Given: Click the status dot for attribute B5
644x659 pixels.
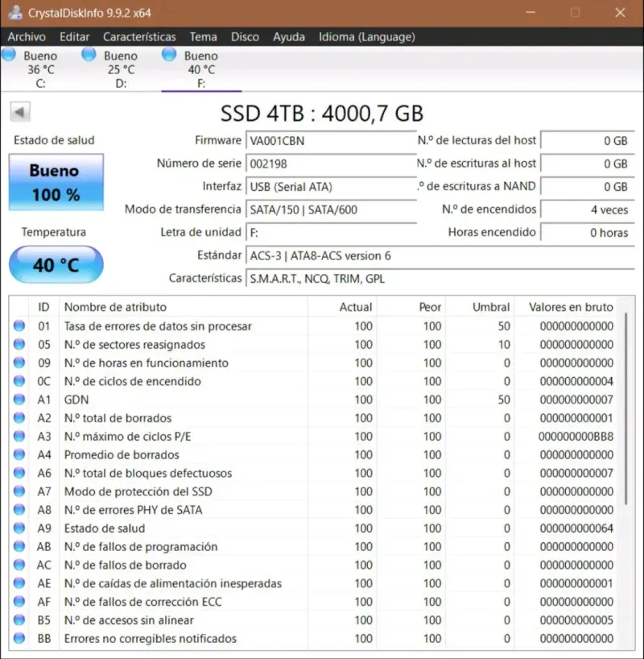Looking at the screenshot, I should tap(19, 620).
